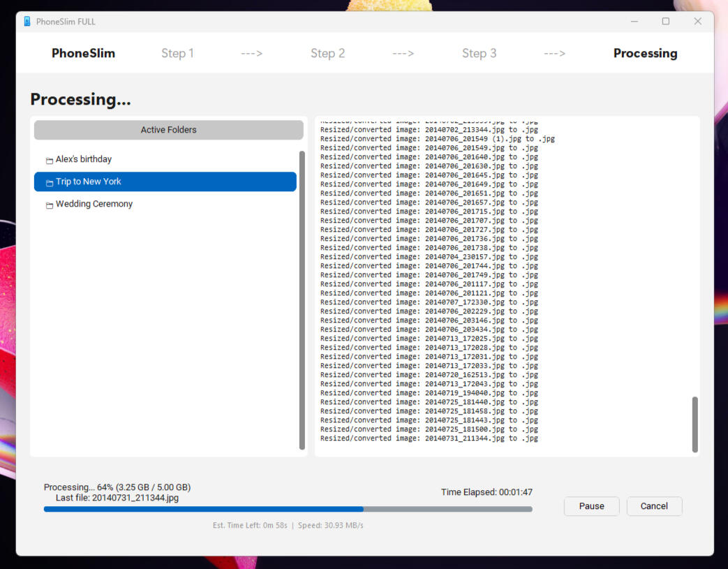Click log line for 20140704_230157.jpg

click(x=429, y=257)
